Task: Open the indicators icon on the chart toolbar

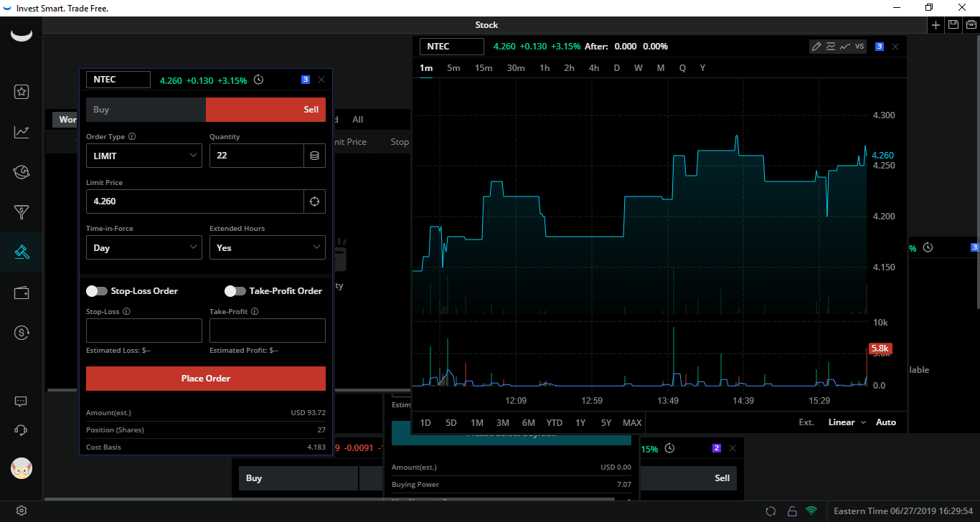Action: (830, 46)
